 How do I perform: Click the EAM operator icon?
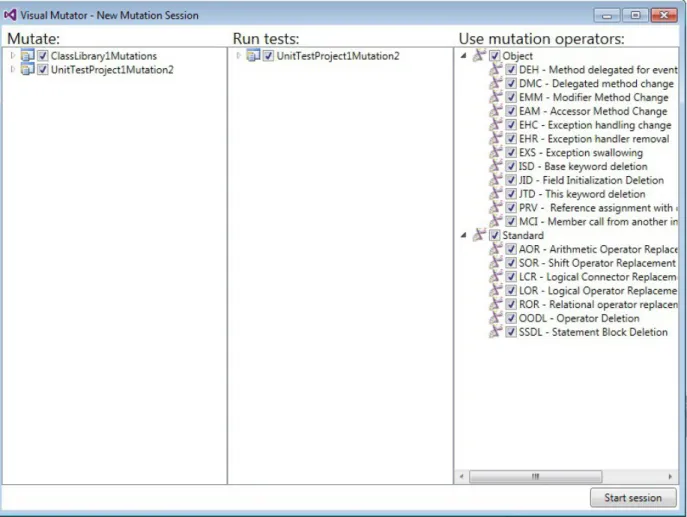496,110
